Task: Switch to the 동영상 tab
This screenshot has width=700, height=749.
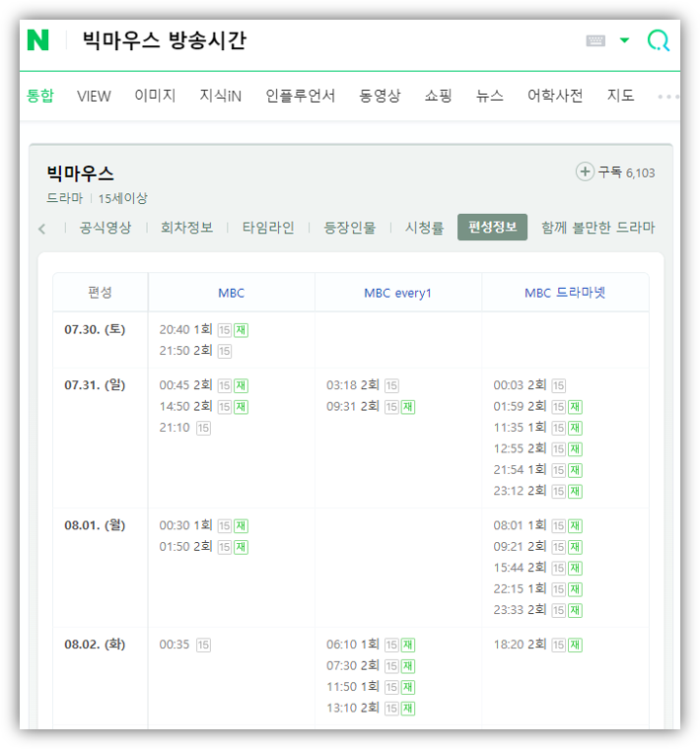Action: point(380,96)
